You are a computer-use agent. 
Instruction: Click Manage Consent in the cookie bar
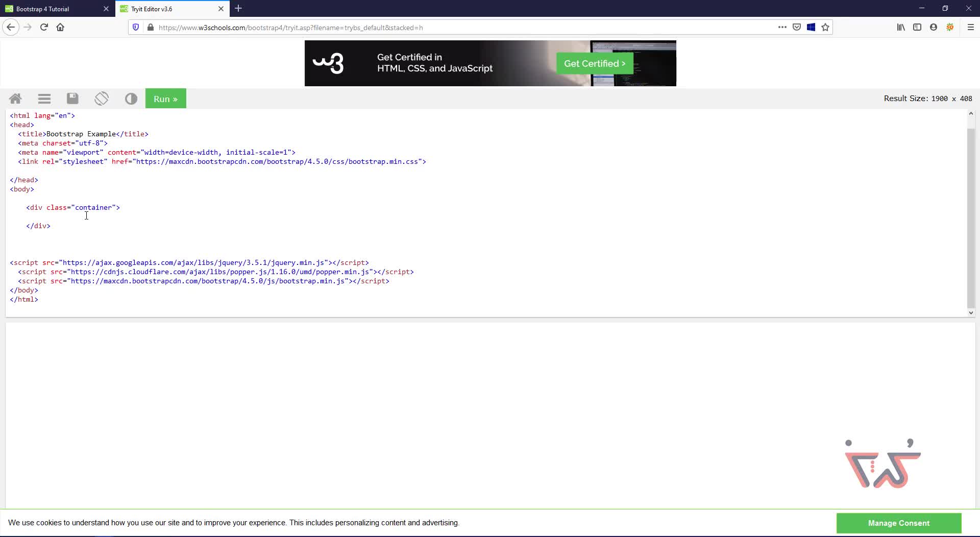pyautogui.click(x=899, y=523)
